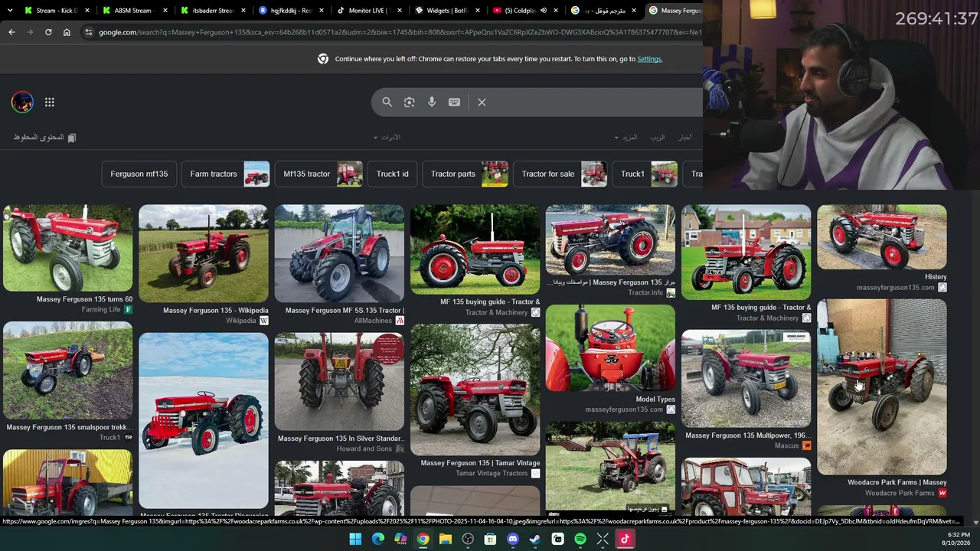Open the Woodacre Park Farms tractor image

click(x=882, y=386)
